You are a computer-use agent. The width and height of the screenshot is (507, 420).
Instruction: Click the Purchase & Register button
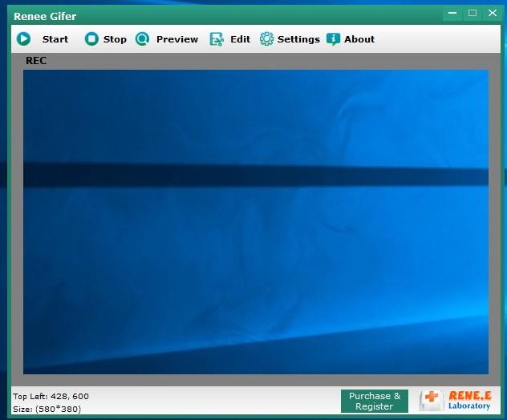coord(375,401)
